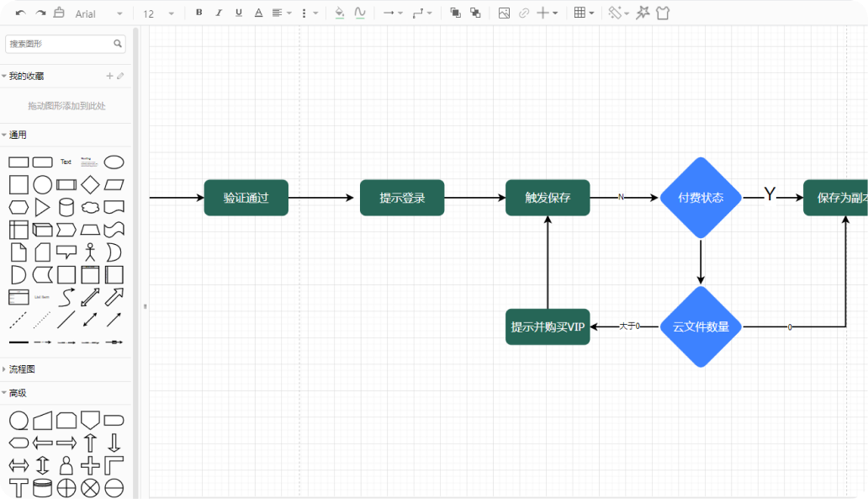The height and width of the screenshot is (499, 868).
Task: Toggle italic text formatting
Action: [x=219, y=13]
